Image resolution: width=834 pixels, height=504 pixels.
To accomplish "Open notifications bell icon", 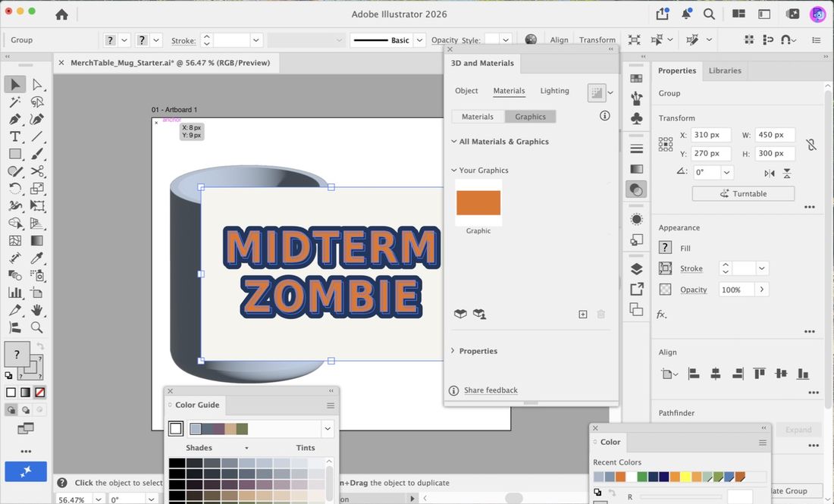I will (x=686, y=14).
